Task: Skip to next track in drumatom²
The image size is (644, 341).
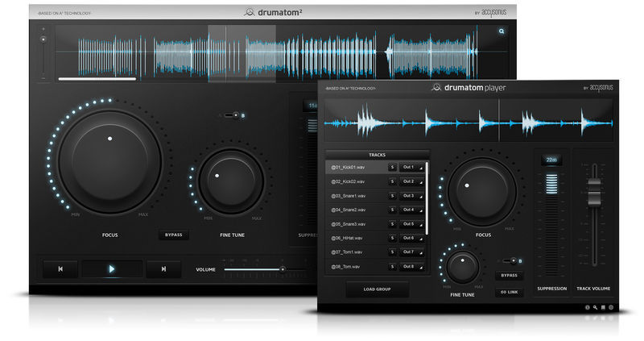Action: (x=163, y=269)
